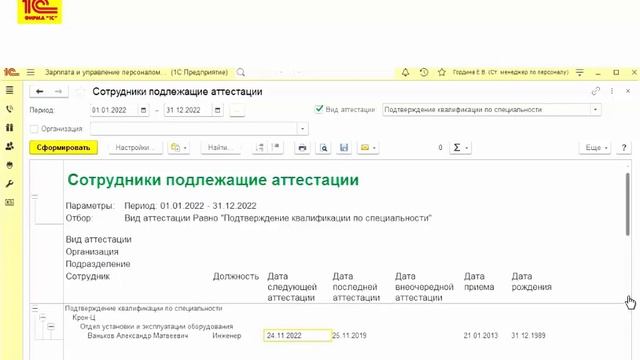Screen dimensions: 640x360
Task: Print the report with printer icon
Action: tap(302, 148)
